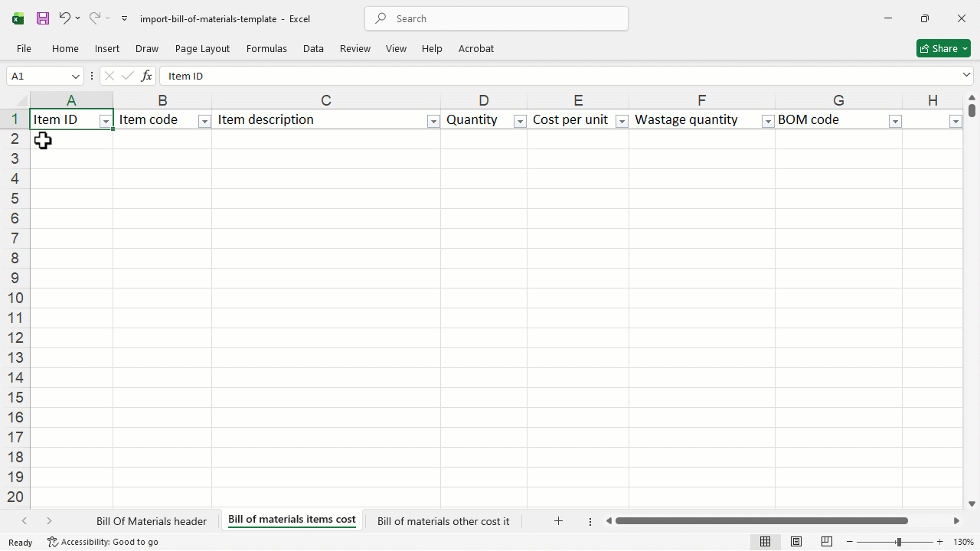Click the horizontal scrollbar thumb
Viewport: 980px width, 551px height.
(x=762, y=521)
